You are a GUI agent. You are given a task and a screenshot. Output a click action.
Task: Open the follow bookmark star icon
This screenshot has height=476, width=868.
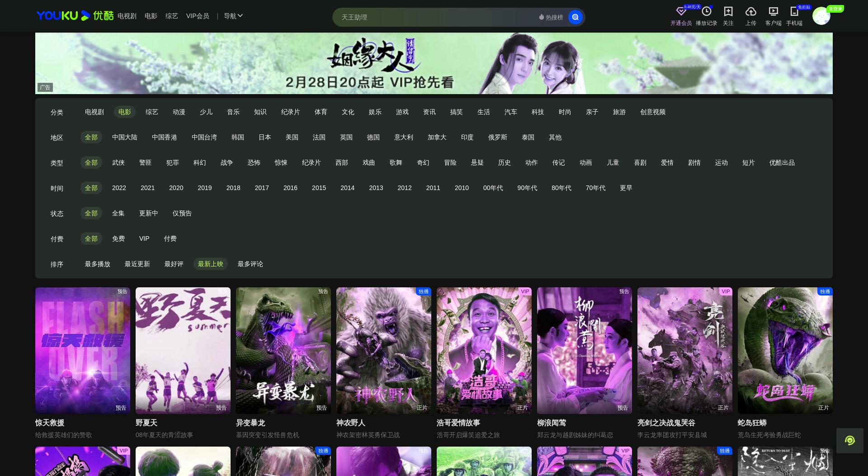(728, 12)
